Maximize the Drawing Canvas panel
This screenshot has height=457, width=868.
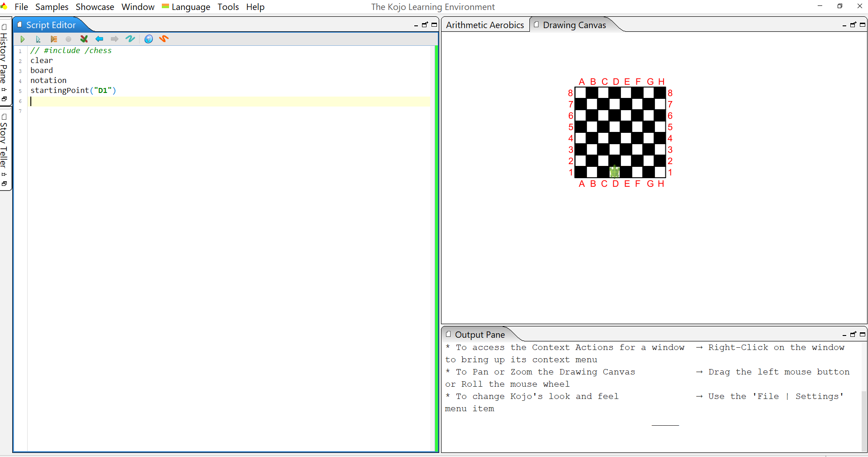click(863, 25)
